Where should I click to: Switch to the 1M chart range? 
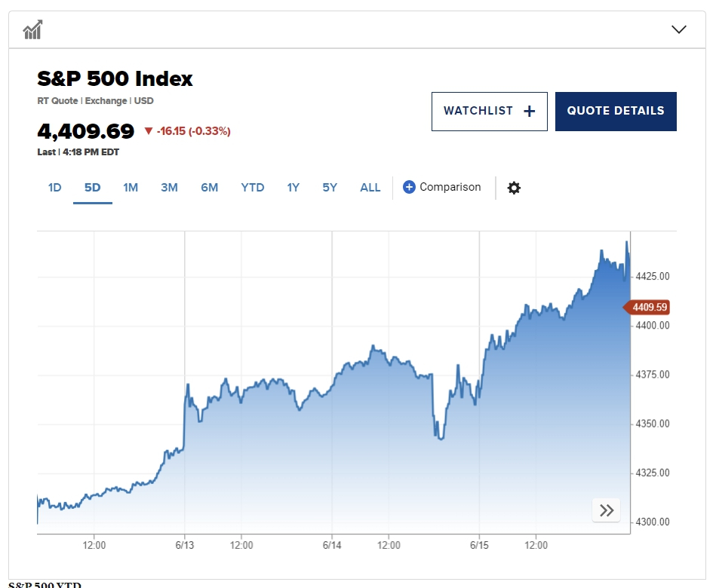pos(131,188)
